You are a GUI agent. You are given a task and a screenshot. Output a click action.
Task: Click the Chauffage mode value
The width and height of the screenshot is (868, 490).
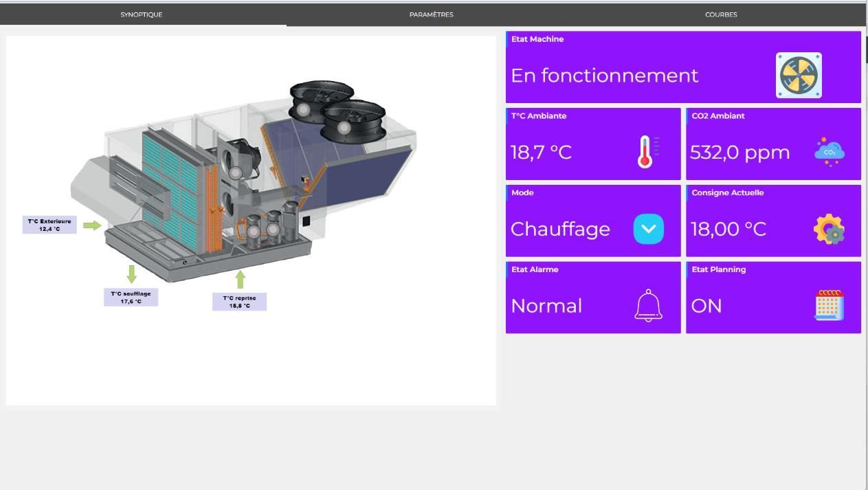[560, 229]
